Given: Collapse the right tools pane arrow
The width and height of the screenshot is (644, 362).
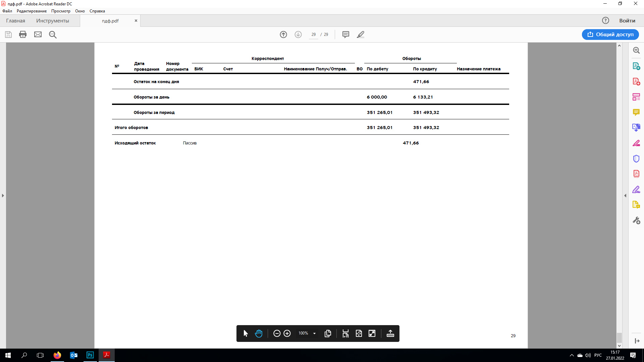Looking at the screenshot, I should [x=625, y=195].
